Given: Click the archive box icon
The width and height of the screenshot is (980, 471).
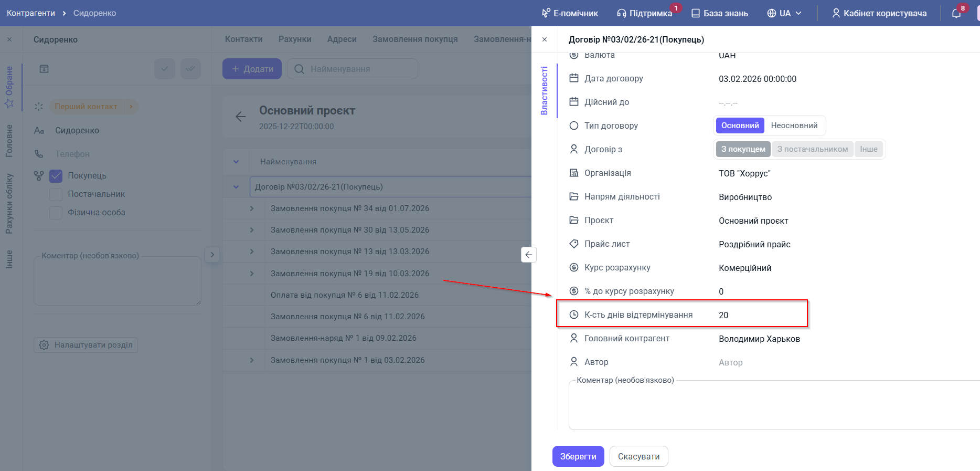Looking at the screenshot, I should tap(44, 69).
